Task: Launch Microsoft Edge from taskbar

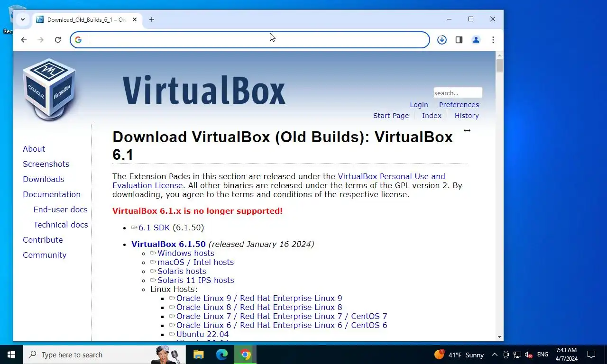Action: (222, 355)
